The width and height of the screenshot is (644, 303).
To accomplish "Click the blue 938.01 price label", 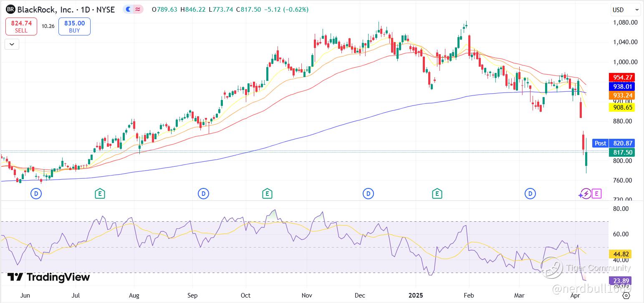I will 622,87.
